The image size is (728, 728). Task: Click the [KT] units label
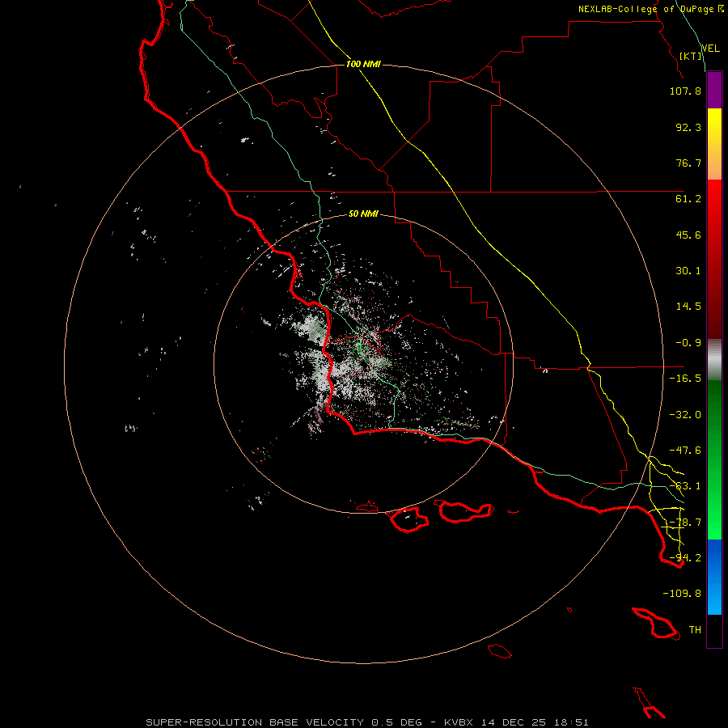691,56
